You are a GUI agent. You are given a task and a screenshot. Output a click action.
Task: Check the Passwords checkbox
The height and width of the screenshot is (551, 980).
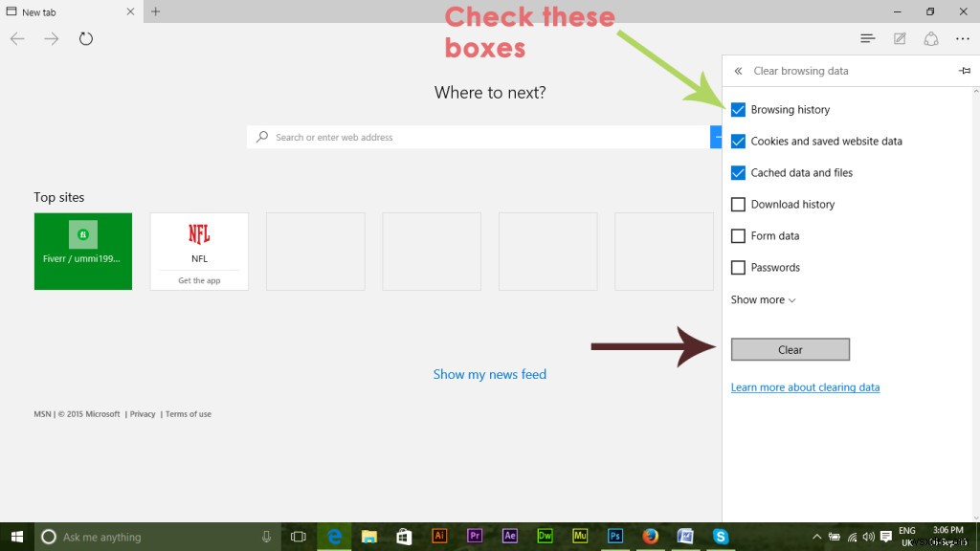(738, 267)
